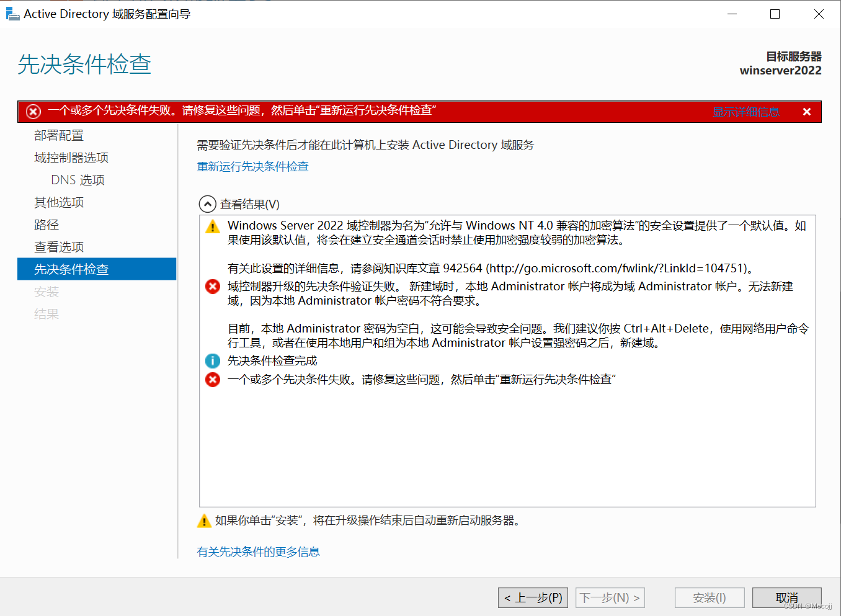Click the red error icon in the banner

33,112
